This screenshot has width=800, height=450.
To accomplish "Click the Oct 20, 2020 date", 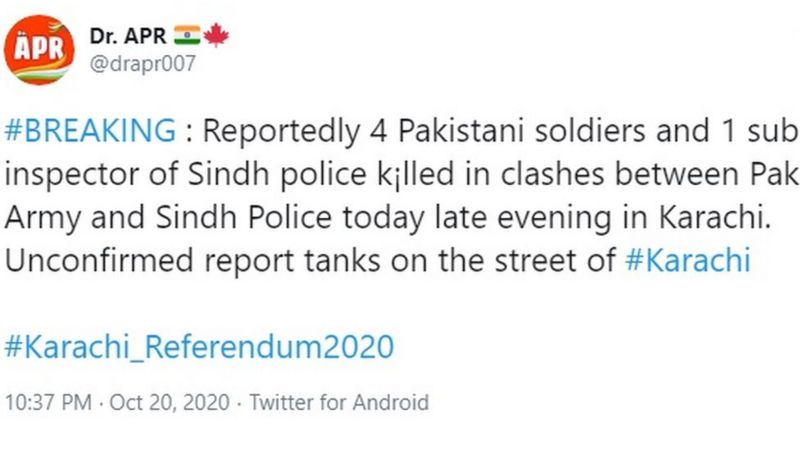I will [169, 403].
